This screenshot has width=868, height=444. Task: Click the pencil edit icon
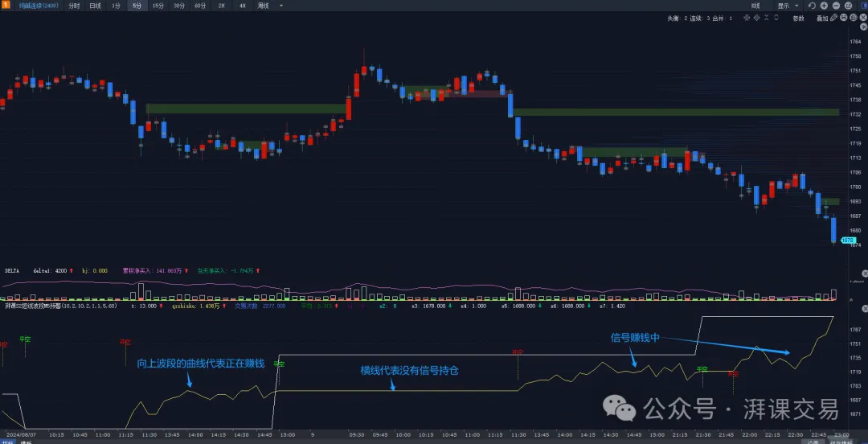click(x=833, y=18)
